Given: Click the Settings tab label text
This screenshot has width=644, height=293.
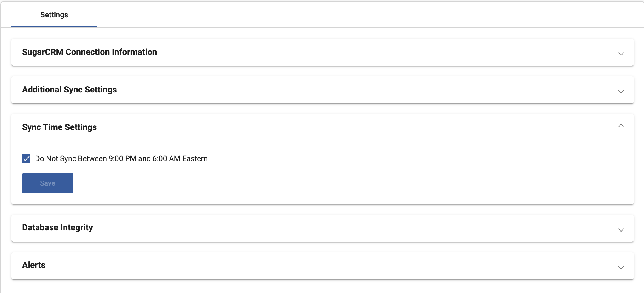Looking at the screenshot, I should tap(54, 15).
